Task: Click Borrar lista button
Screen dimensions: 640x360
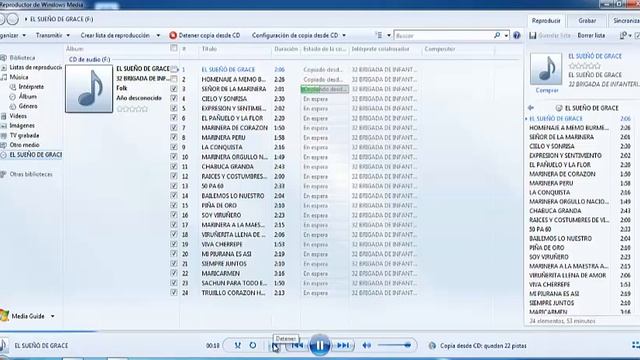Action: pos(591,36)
